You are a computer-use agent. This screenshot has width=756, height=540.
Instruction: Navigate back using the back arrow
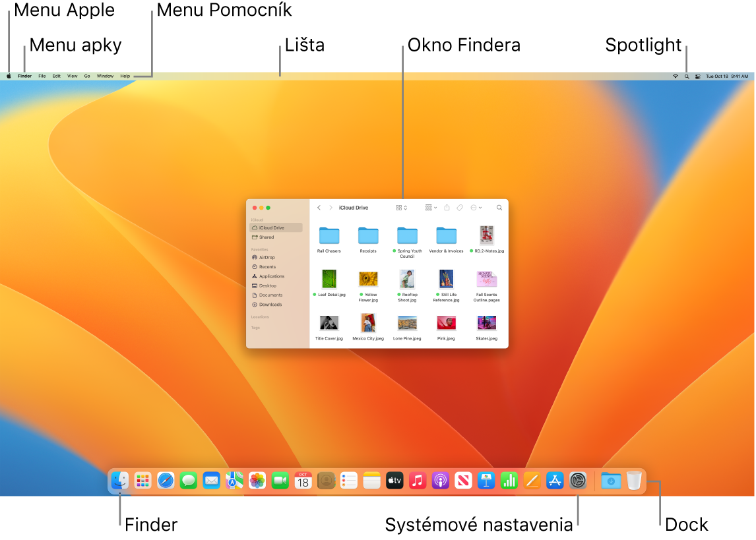(x=319, y=207)
